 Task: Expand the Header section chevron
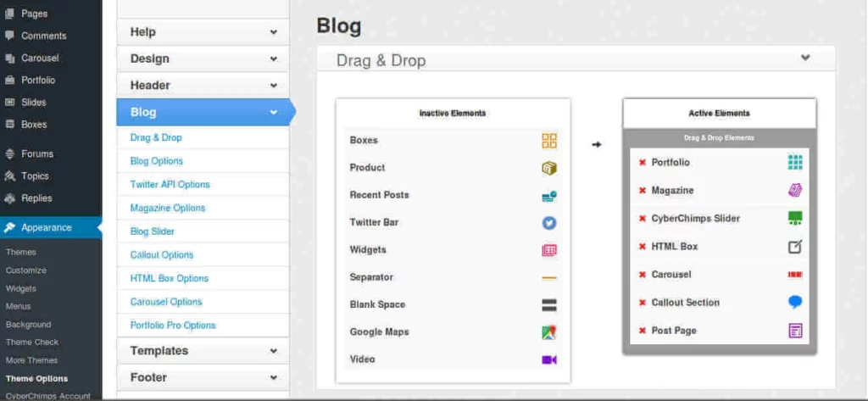274,86
